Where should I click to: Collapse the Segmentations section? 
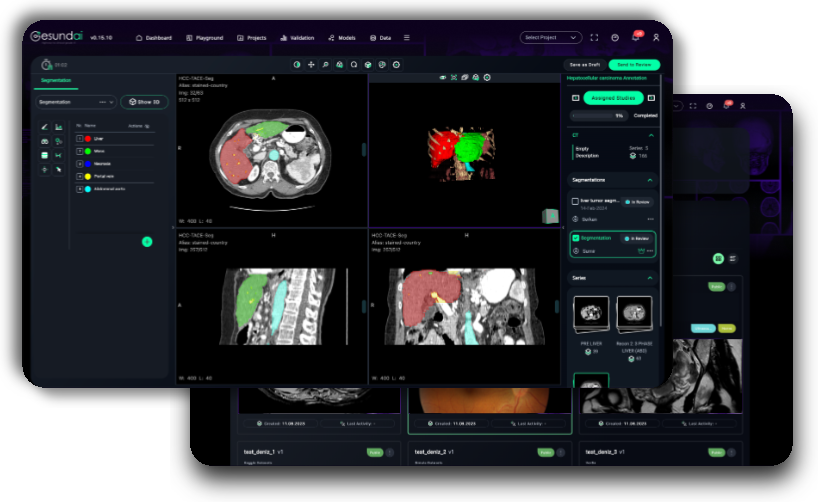tap(650, 180)
